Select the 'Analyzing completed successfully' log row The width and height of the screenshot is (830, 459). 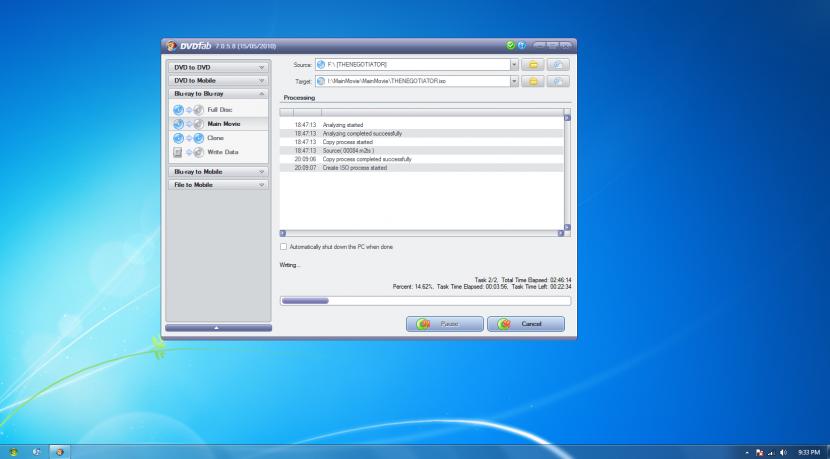click(421, 134)
